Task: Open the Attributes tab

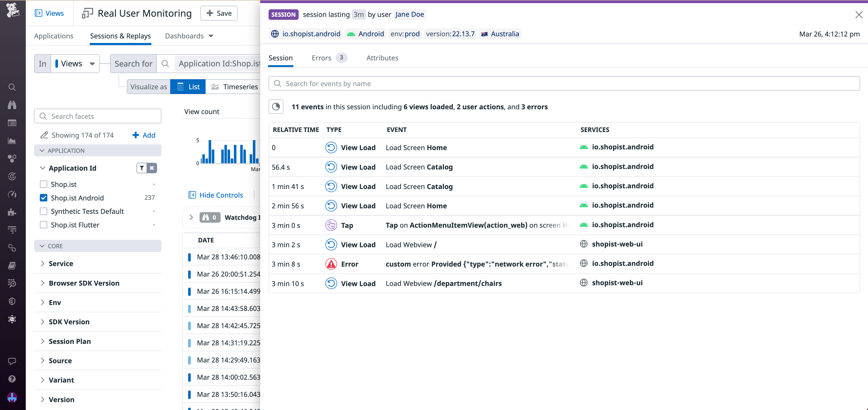Action: click(x=382, y=58)
